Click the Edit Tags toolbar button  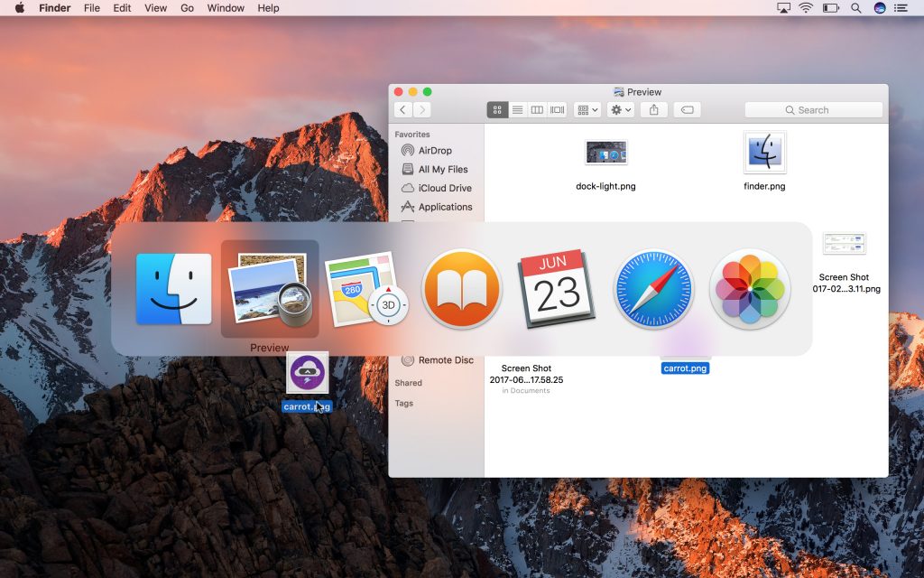pos(687,109)
